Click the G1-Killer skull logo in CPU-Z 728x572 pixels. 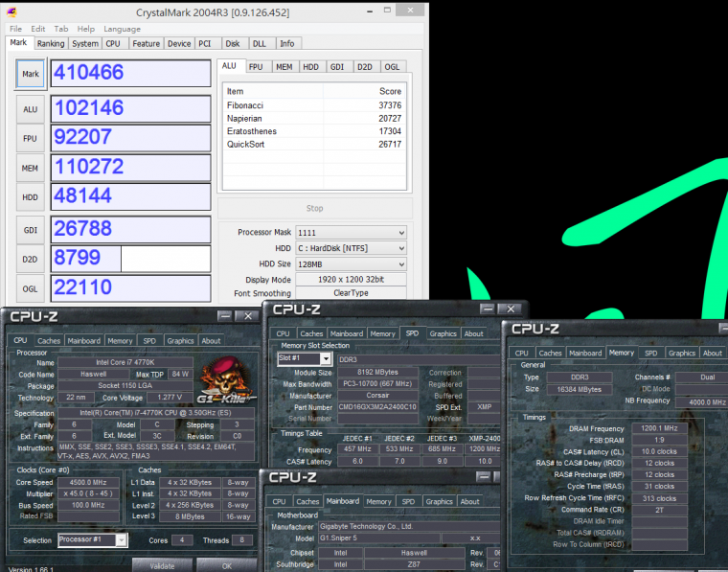(x=226, y=380)
